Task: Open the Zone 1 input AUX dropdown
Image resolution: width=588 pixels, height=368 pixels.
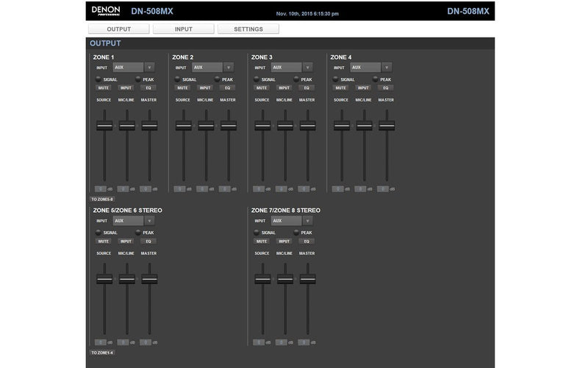Action: [x=149, y=67]
